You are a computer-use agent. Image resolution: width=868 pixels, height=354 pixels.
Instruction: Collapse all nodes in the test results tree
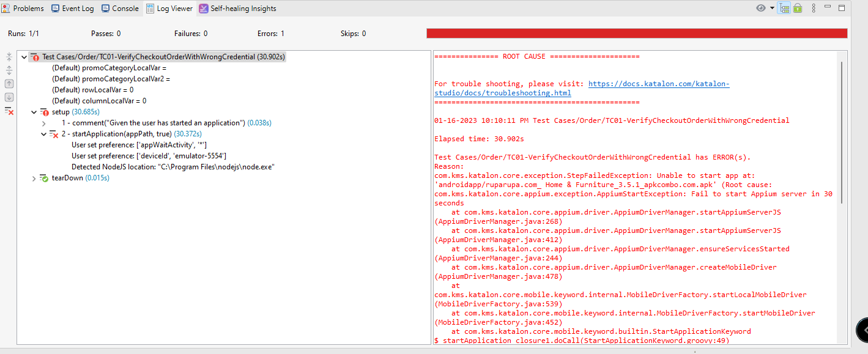coord(9,56)
